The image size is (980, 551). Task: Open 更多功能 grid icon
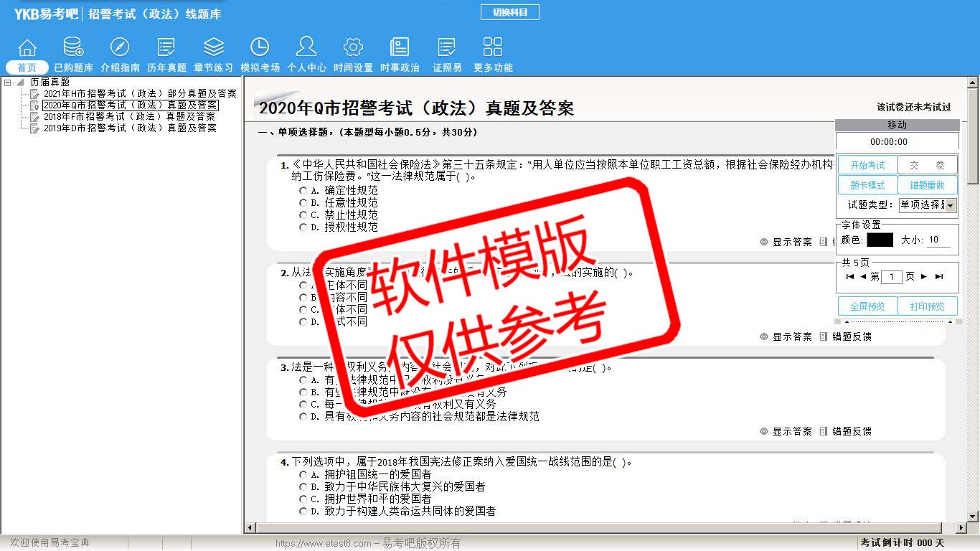click(x=493, y=48)
